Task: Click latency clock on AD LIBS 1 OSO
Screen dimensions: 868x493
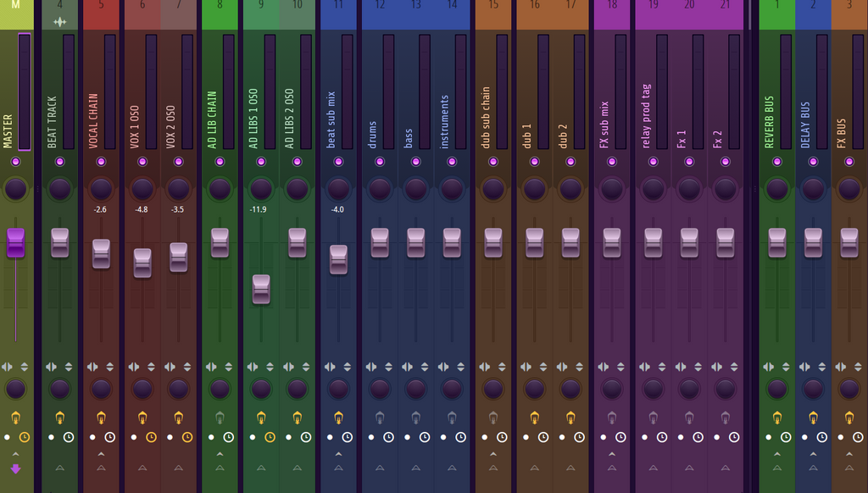Action: pos(270,437)
